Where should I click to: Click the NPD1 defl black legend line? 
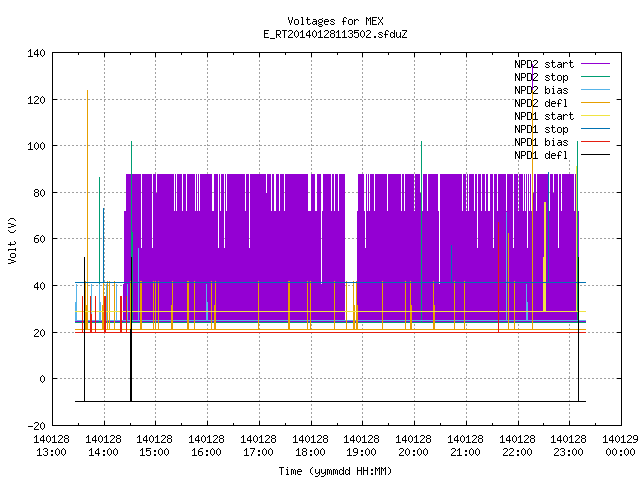pos(595,155)
